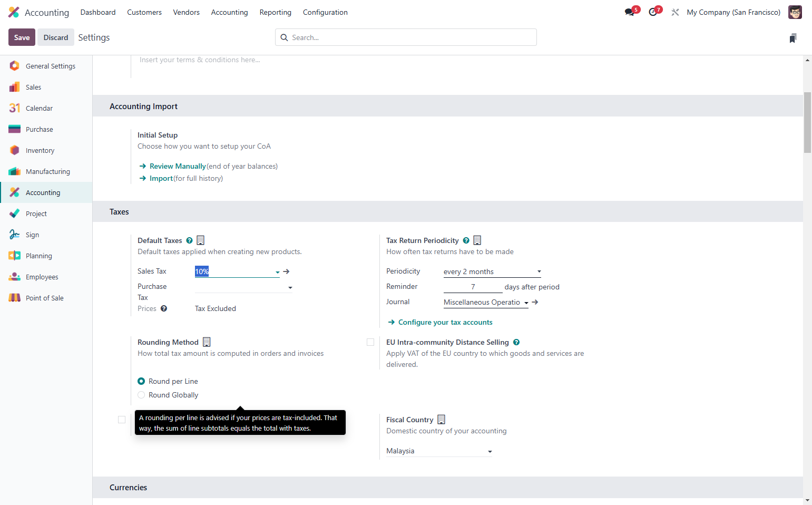This screenshot has height=505, width=812.
Task: Open the Journal Miscellaneous Operations dropdown
Action: click(486, 302)
